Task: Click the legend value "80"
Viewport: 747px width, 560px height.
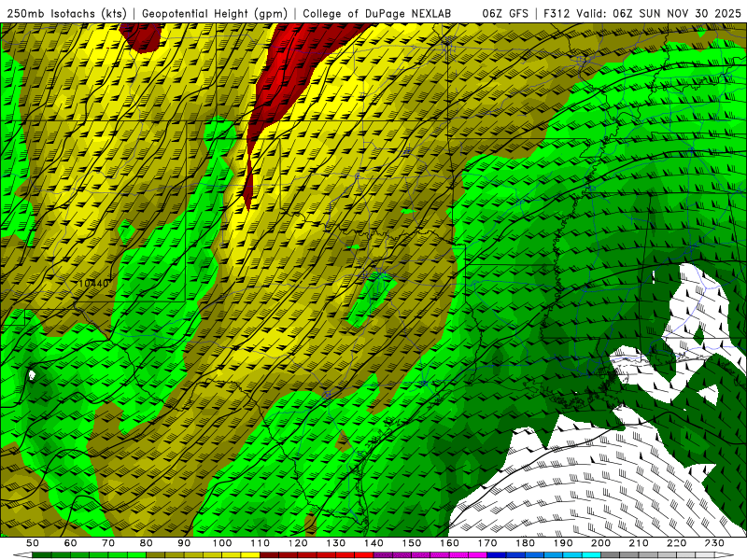Action: coord(147,543)
